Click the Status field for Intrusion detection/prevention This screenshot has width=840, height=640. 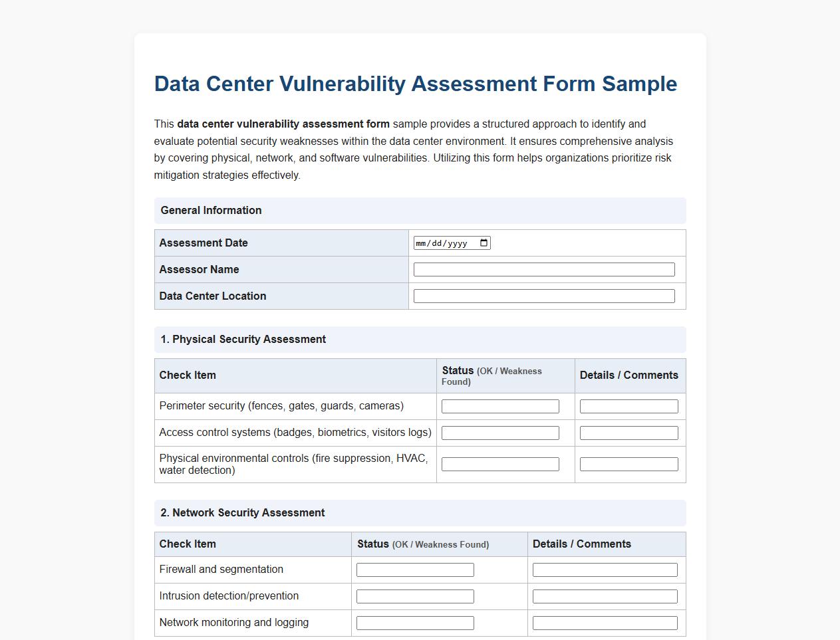point(414,595)
